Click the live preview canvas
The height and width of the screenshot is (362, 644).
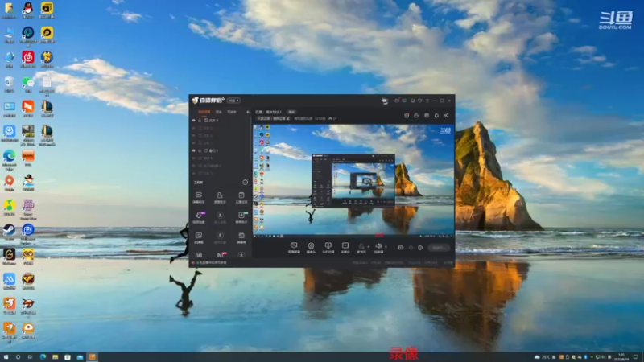[353, 180]
